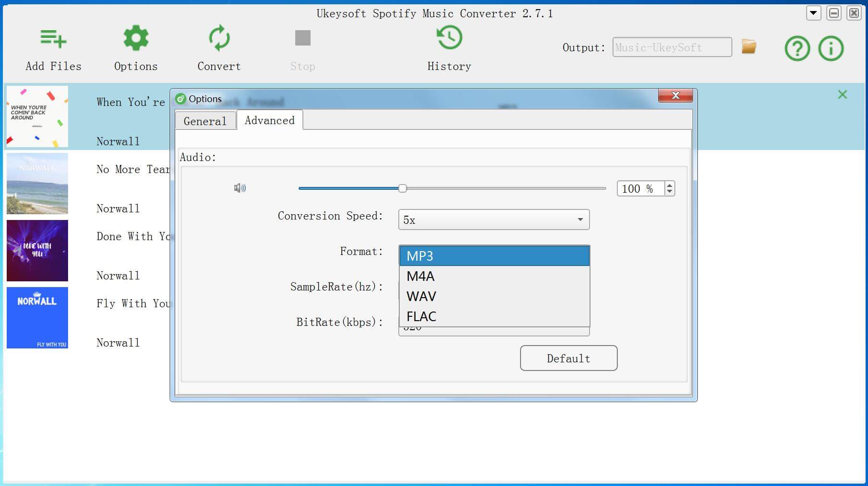Click the Add Files icon
868x486 pixels.
click(x=53, y=39)
